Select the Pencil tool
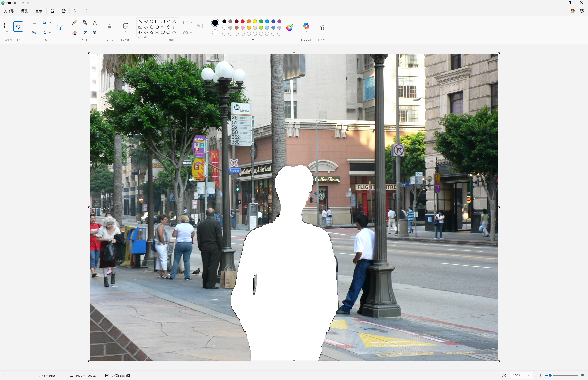The height and width of the screenshot is (380, 588). [x=75, y=22]
